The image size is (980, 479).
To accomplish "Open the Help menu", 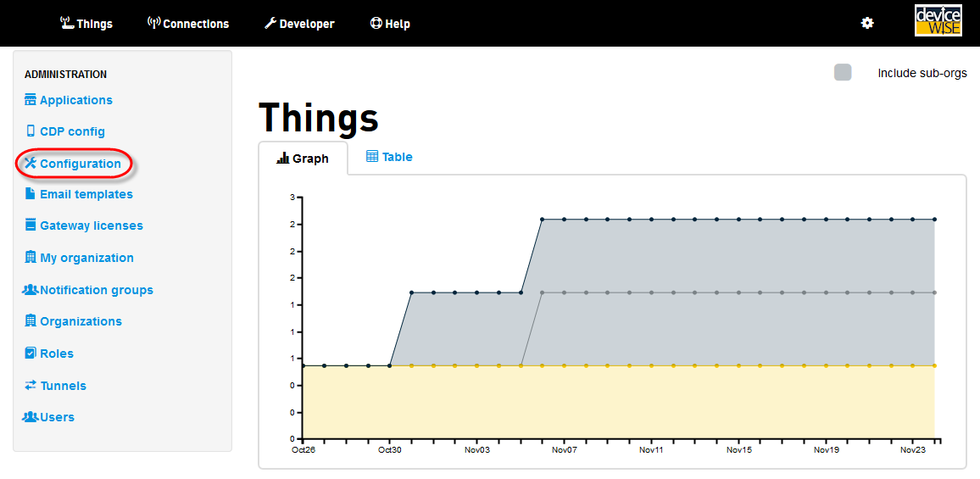I will [390, 24].
